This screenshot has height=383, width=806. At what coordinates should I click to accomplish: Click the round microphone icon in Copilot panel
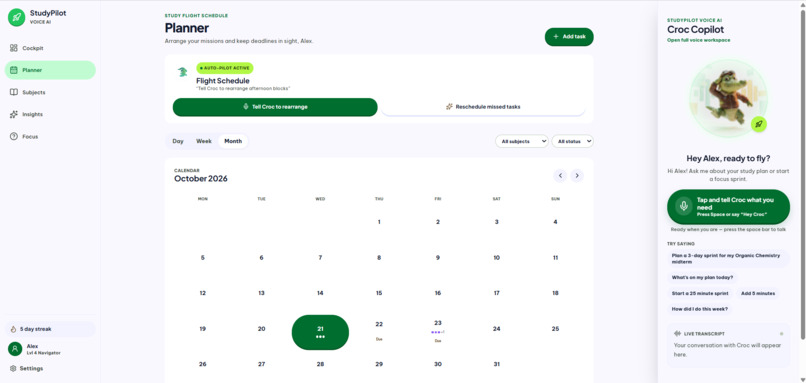(x=684, y=206)
